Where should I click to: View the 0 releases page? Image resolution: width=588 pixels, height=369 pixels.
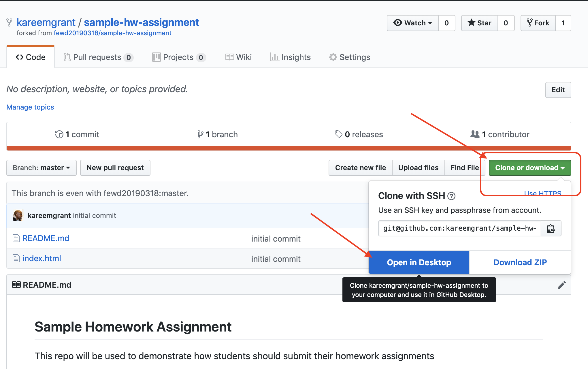(359, 134)
